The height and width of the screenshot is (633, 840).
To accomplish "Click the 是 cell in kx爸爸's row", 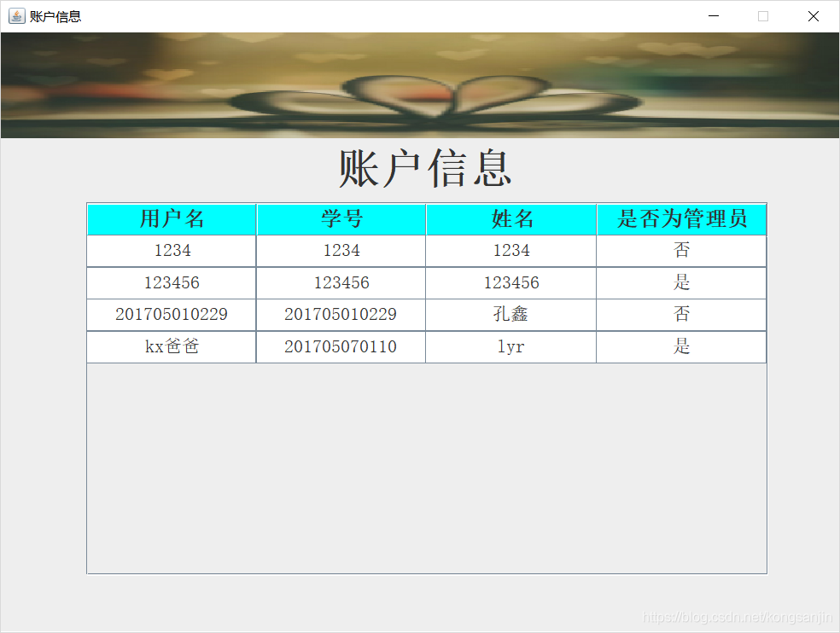I will 681,347.
